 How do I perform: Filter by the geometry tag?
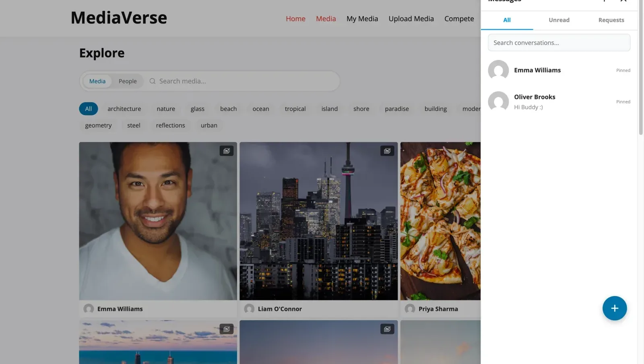click(98, 125)
